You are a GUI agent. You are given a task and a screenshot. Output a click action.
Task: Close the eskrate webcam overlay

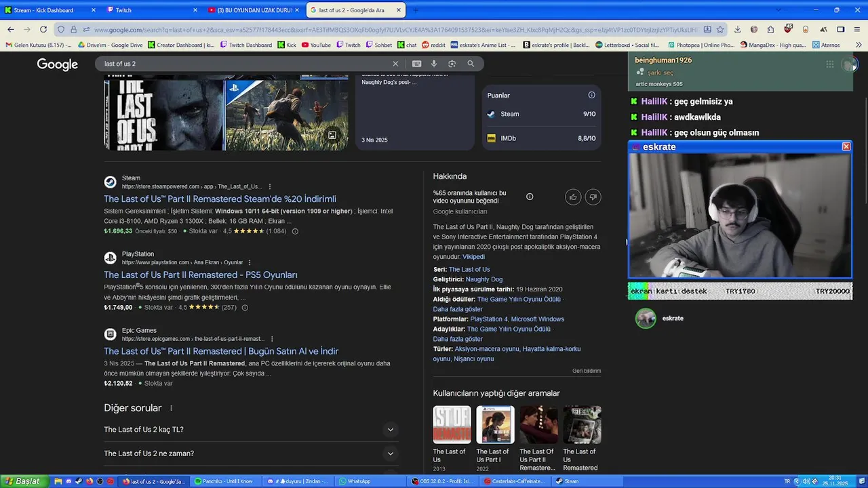click(846, 146)
